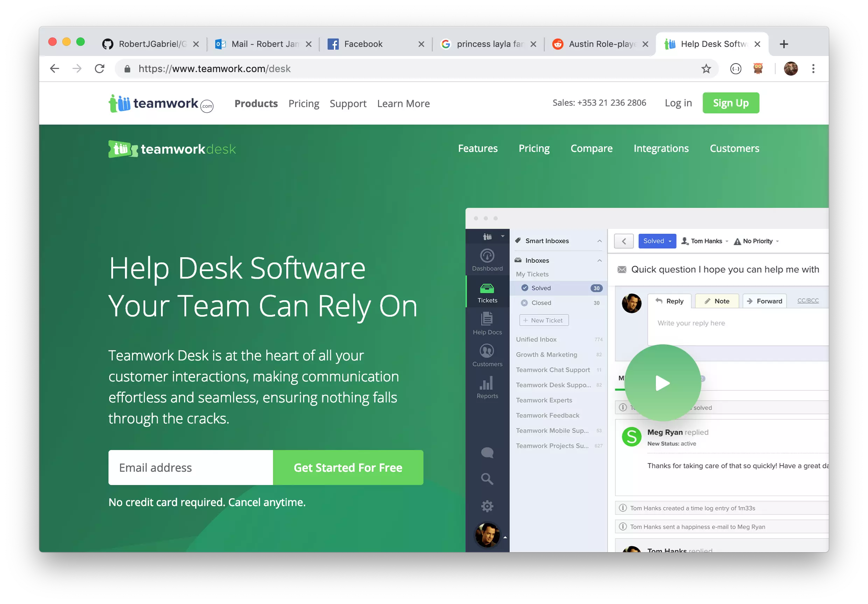Click the teamworkdesk logo in green banner
Screen dimensions: 868x604
pyautogui.click(x=172, y=149)
